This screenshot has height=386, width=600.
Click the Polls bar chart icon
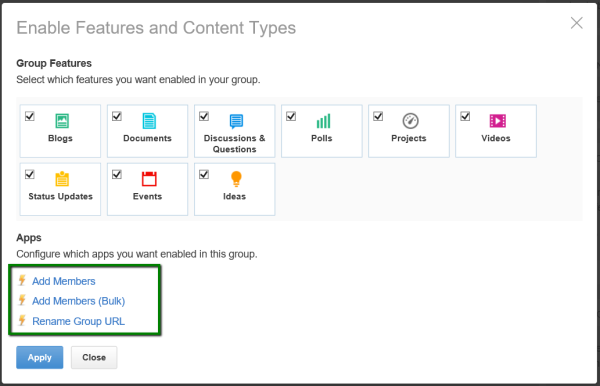click(323, 121)
